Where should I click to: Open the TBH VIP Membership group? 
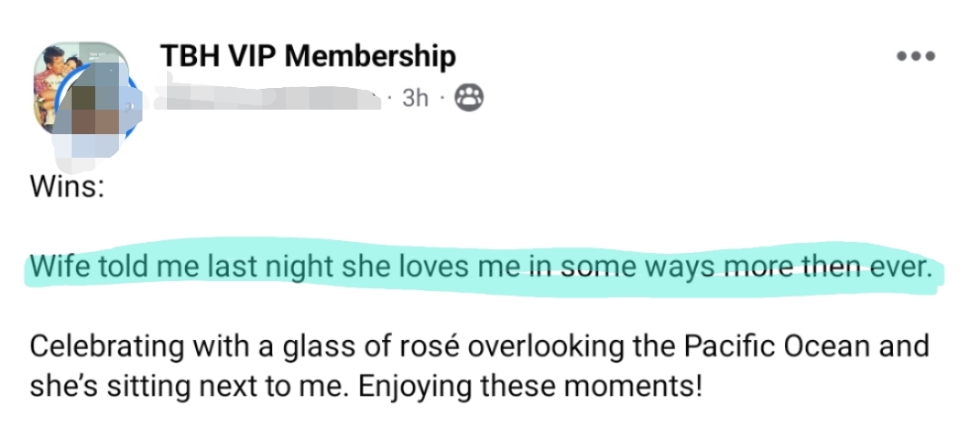click(308, 56)
